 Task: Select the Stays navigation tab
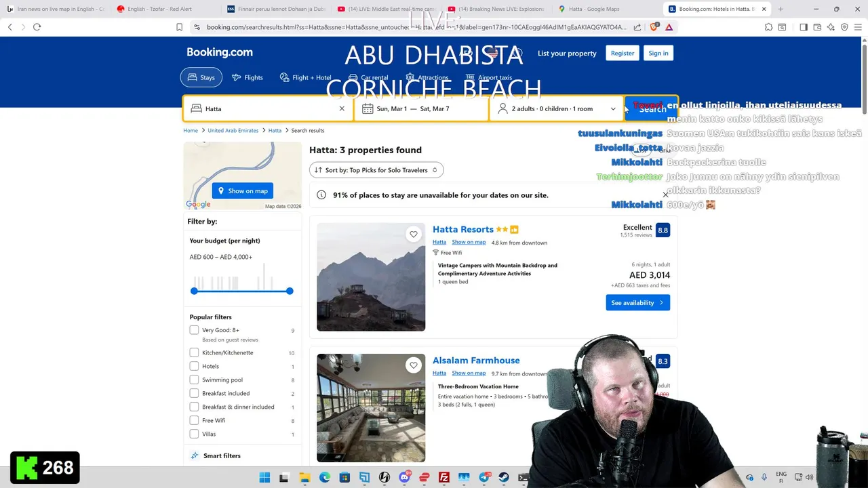201,77
